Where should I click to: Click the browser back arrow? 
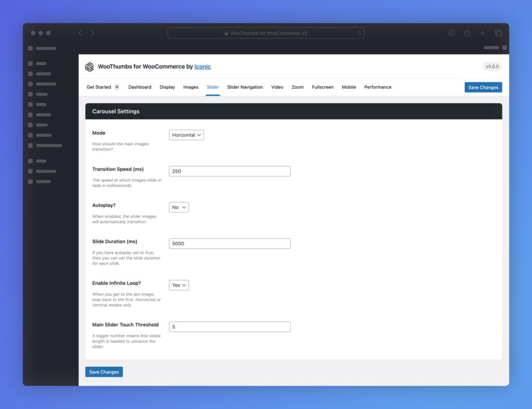point(79,32)
